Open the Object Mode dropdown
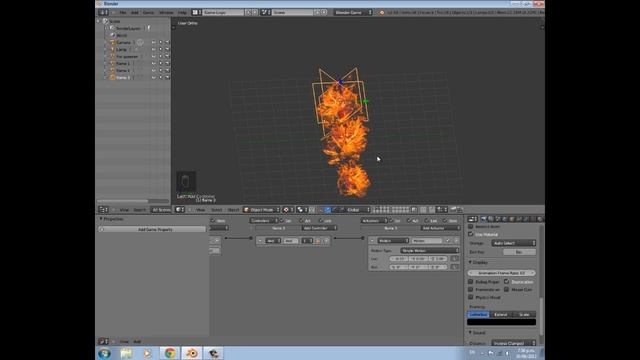 (261, 210)
